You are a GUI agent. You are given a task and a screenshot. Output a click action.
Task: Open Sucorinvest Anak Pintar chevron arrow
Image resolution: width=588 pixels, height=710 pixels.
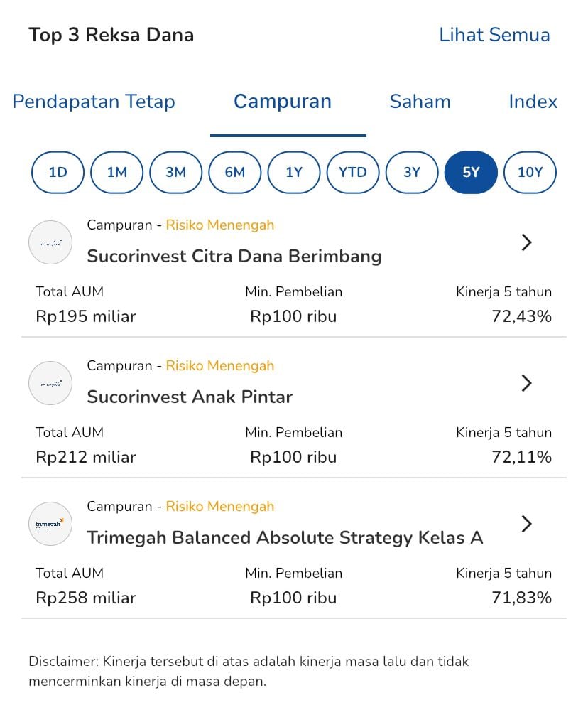(526, 384)
